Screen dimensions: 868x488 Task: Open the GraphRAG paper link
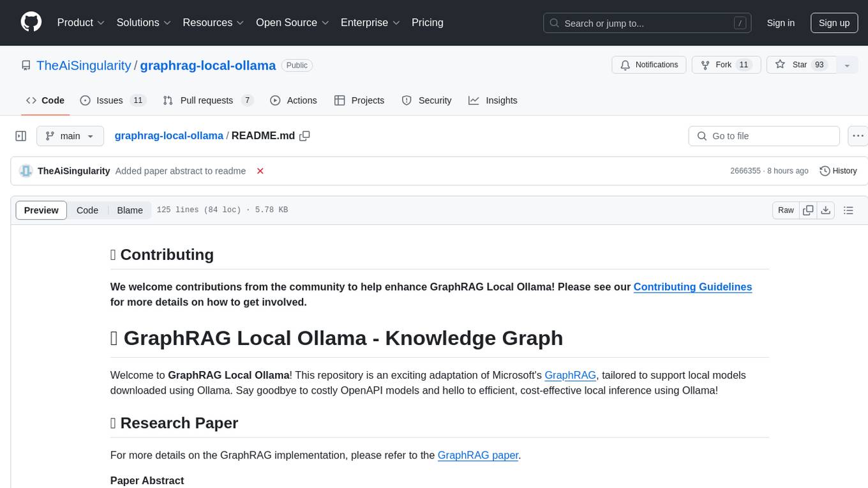478,455
